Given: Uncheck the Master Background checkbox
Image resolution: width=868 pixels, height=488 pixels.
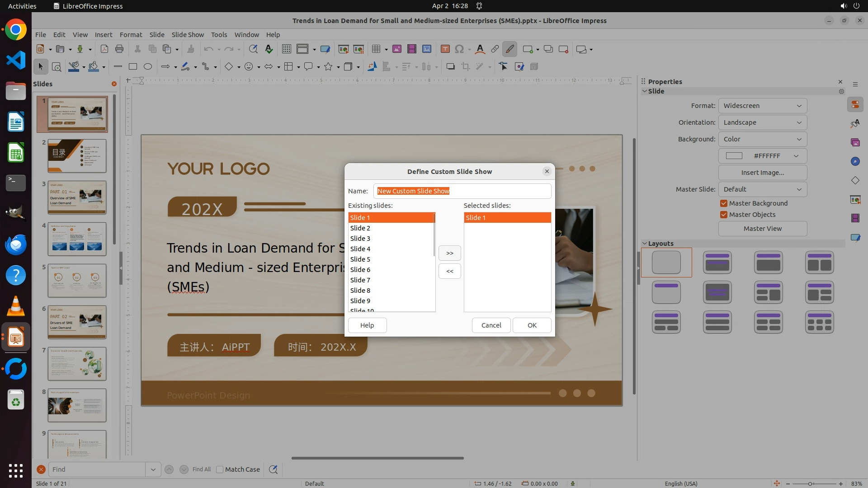Looking at the screenshot, I should point(724,203).
